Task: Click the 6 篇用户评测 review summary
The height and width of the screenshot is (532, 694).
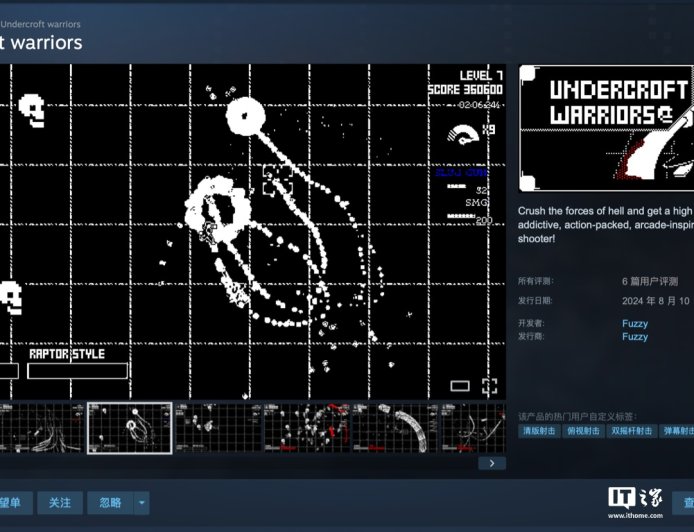Action: (649, 281)
